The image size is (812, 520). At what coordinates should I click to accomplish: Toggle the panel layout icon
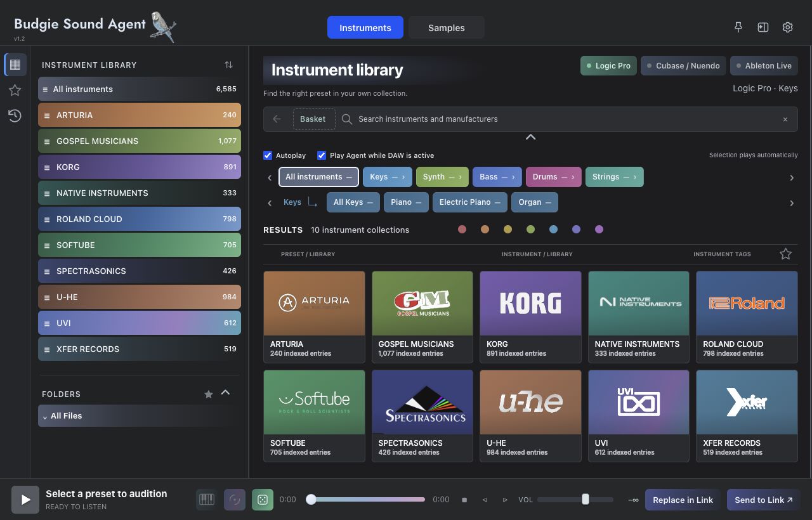click(763, 27)
